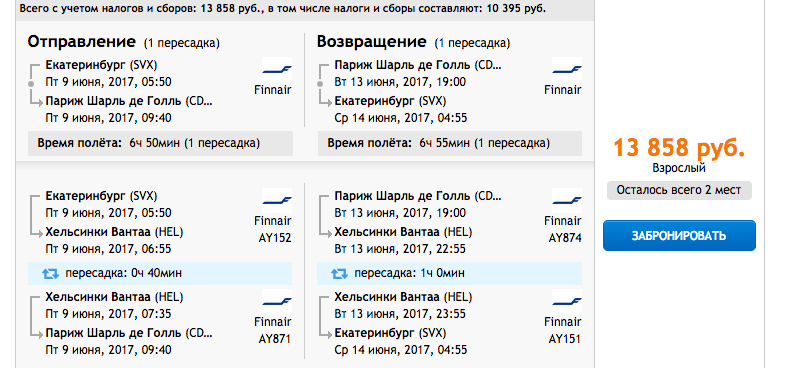Click the transfer arrows icon for 1ч 0мин

coord(339,273)
